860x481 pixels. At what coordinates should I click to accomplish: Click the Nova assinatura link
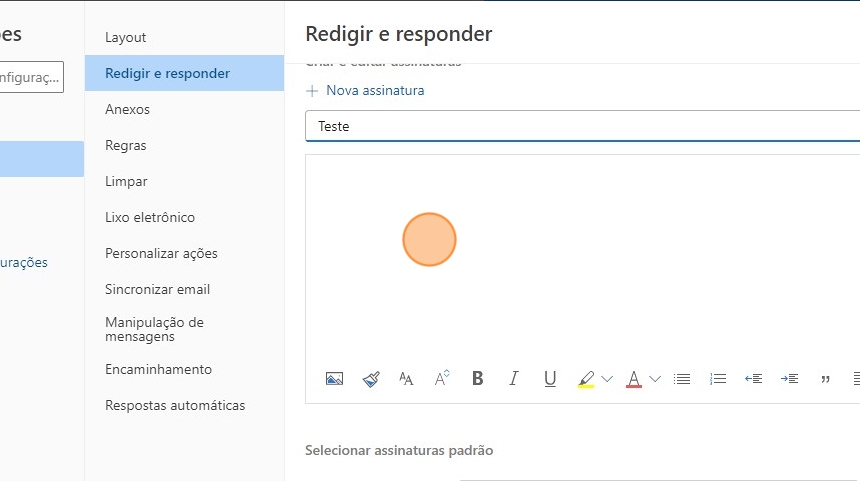374,90
